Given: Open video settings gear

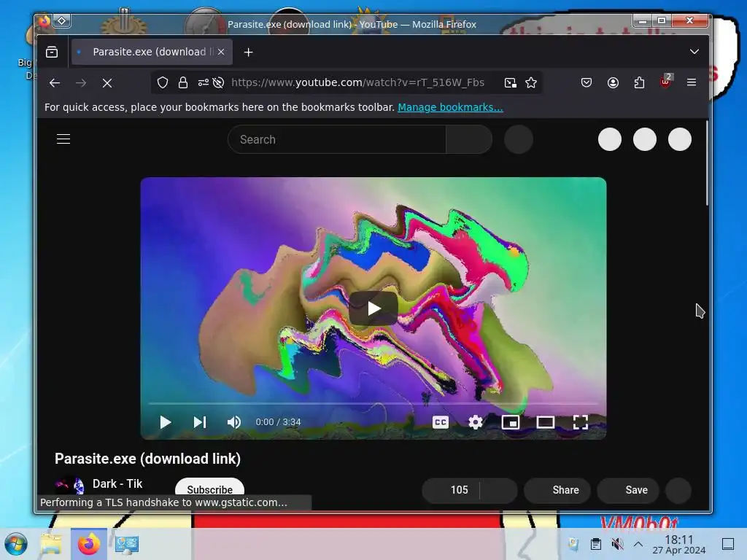Looking at the screenshot, I should click(x=476, y=422).
